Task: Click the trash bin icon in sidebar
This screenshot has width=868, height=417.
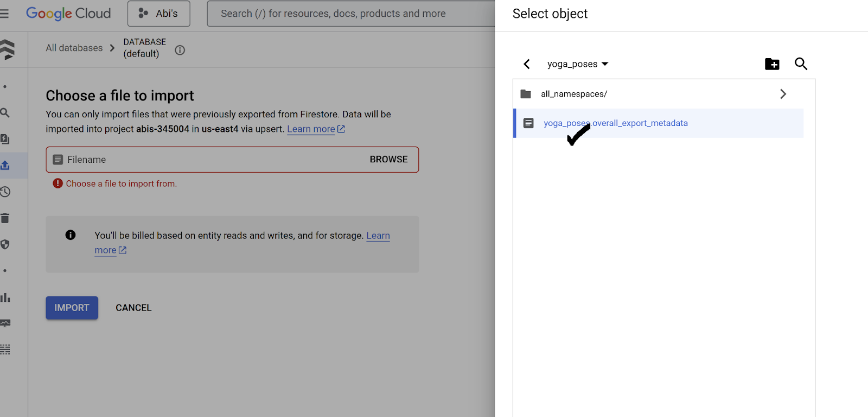Action: click(5, 218)
